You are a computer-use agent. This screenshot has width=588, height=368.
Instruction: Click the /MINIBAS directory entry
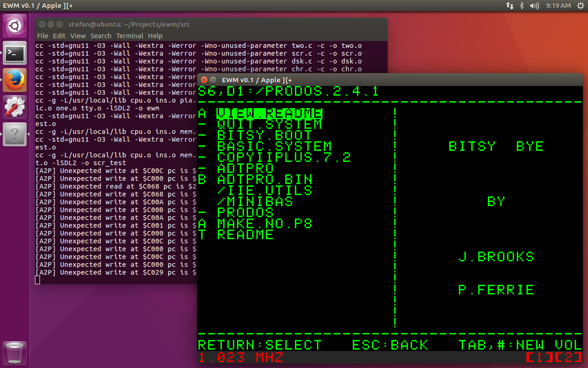[x=255, y=201]
